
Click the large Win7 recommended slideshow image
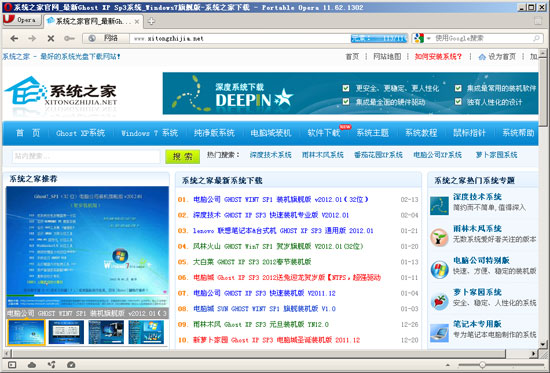[87, 247]
